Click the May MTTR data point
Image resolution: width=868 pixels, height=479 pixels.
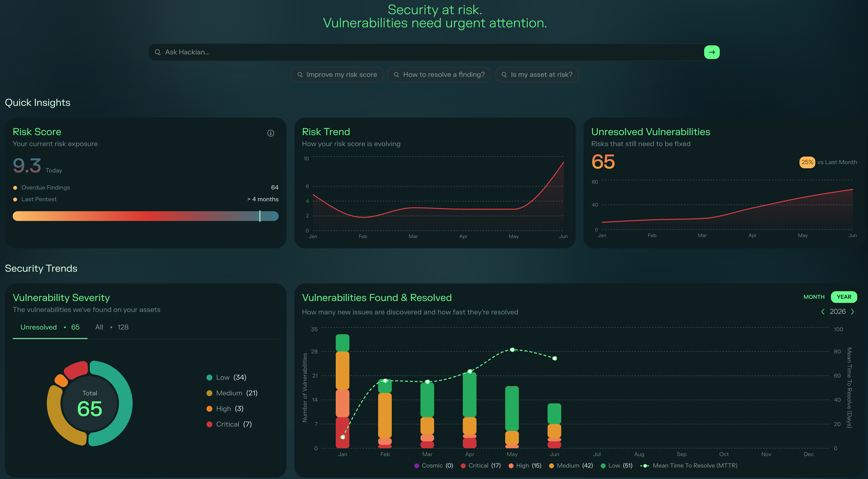[x=512, y=350]
